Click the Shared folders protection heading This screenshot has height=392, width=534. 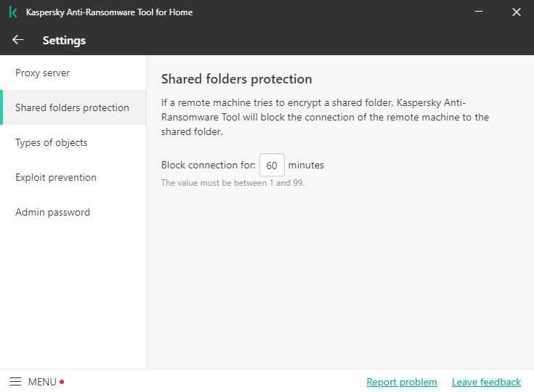pos(236,79)
